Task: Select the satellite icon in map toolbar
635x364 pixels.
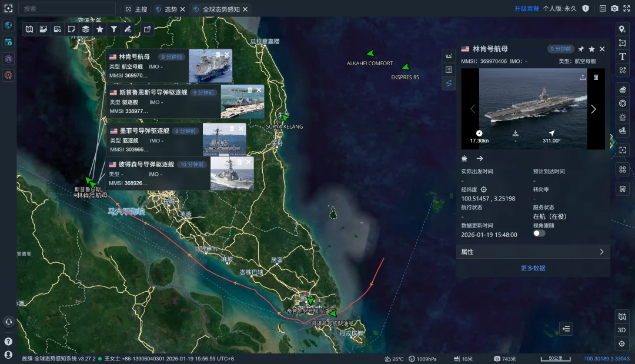Action: 128,29
